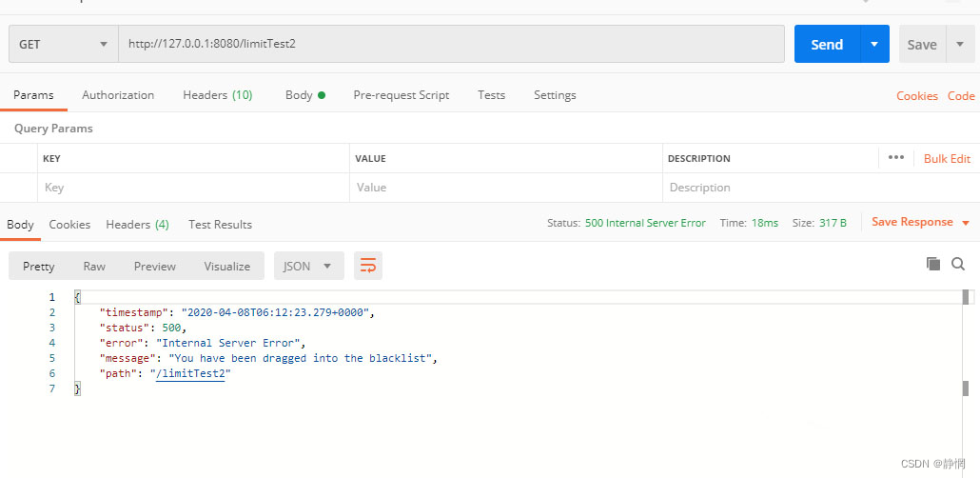Open the request Headers (10) tab

pos(218,95)
